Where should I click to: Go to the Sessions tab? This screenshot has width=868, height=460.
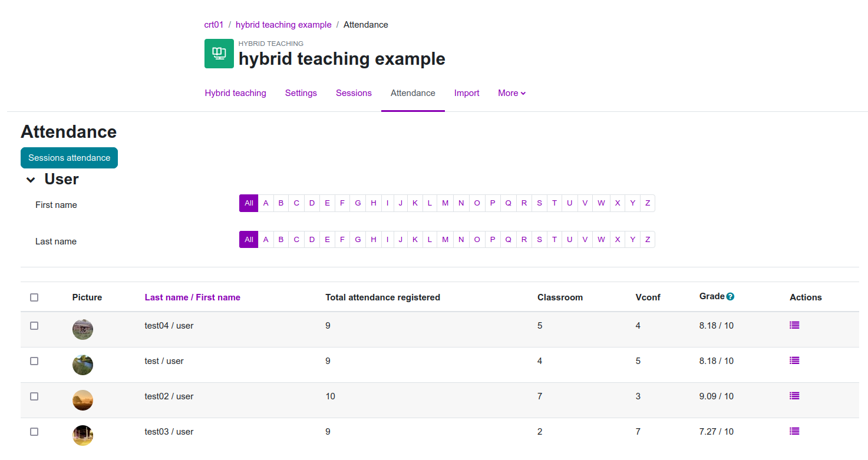354,93
